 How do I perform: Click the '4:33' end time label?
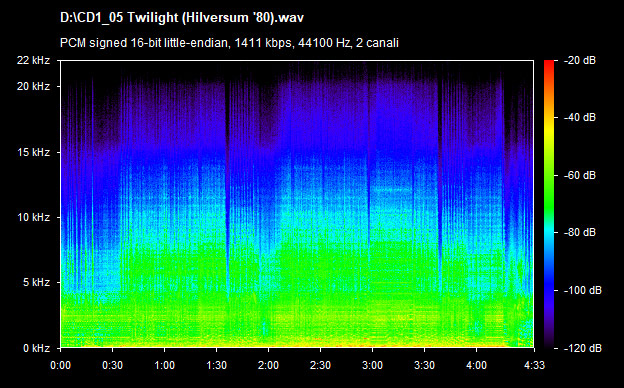pyautogui.click(x=534, y=365)
